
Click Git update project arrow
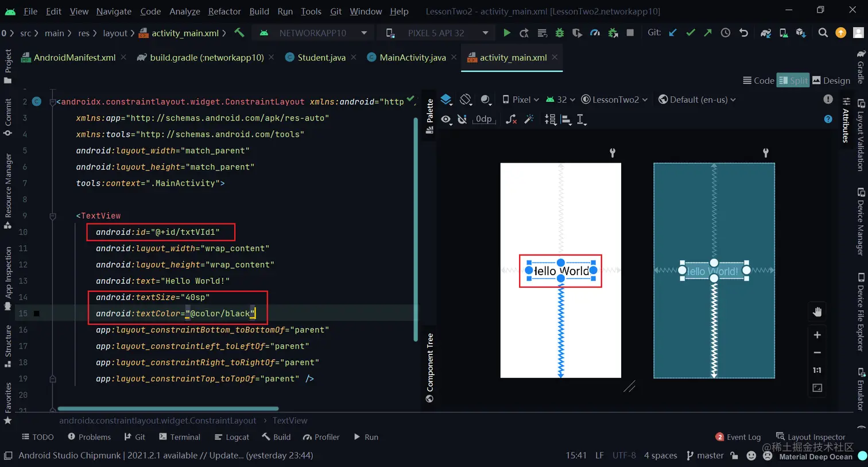(673, 33)
